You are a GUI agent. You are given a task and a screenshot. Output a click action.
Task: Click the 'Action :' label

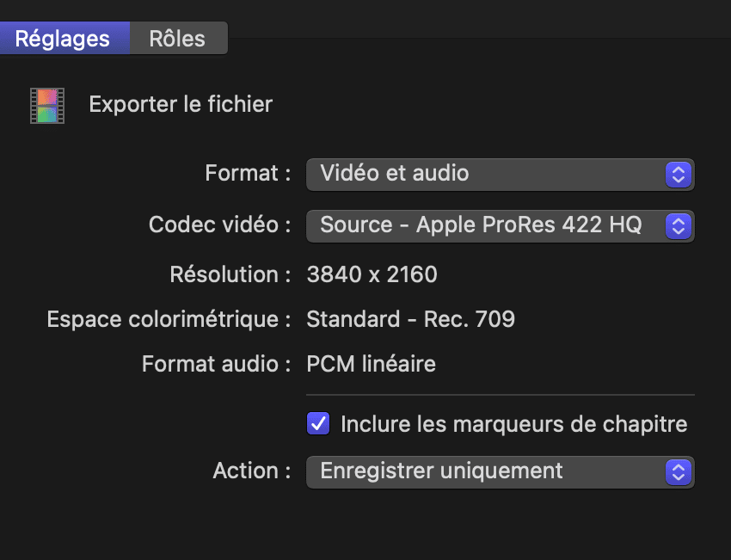pos(252,471)
